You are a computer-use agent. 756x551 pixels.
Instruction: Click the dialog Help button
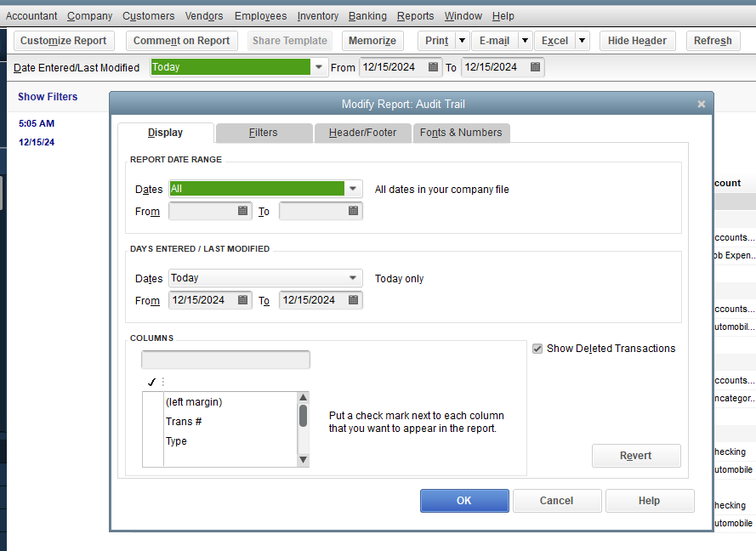click(650, 500)
